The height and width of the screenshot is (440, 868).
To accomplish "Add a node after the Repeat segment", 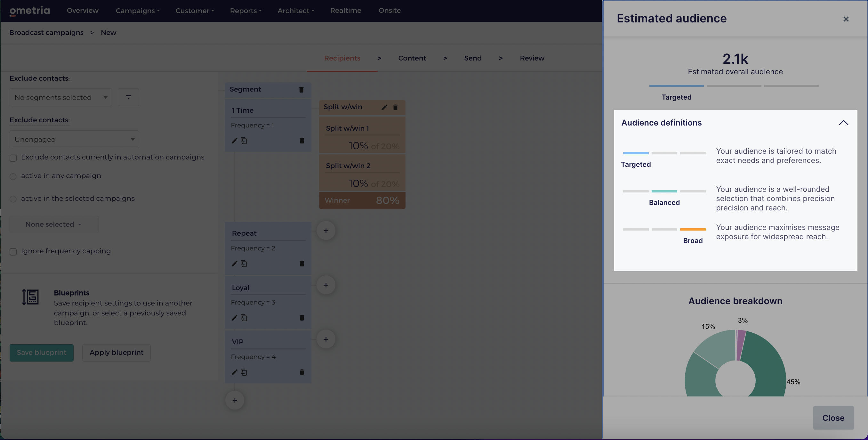I will [x=326, y=231].
